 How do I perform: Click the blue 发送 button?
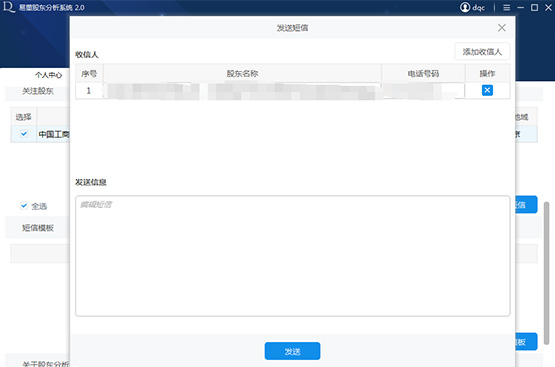pyautogui.click(x=292, y=351)
